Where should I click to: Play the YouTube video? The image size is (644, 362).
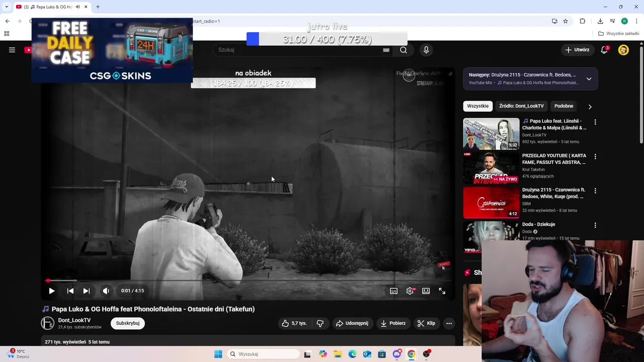pyautogui.click(x=51, y=291)
